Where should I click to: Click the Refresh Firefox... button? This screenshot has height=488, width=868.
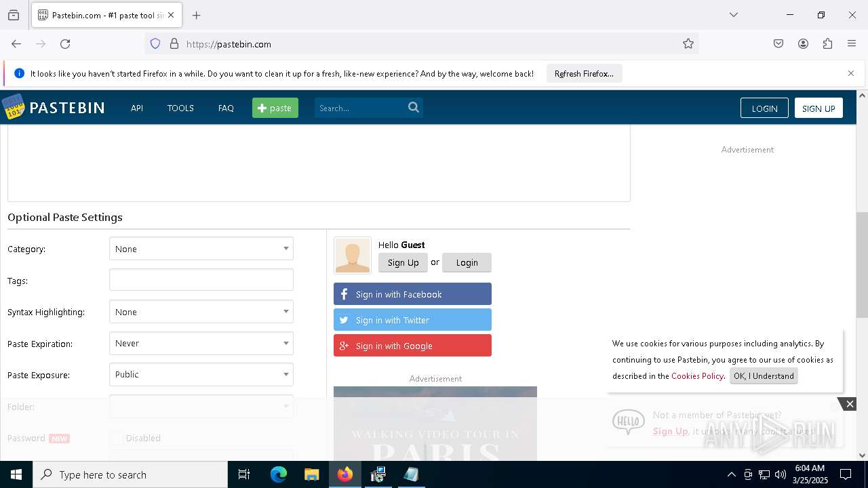click(584, 73)
